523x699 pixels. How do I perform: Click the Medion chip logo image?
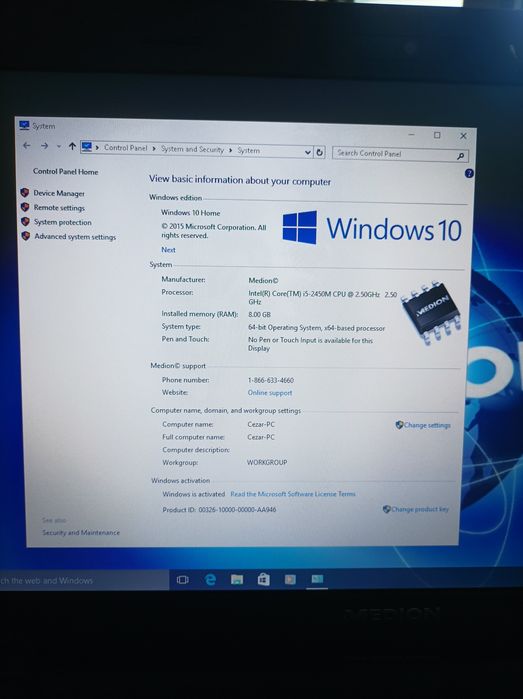click(432, 312)
